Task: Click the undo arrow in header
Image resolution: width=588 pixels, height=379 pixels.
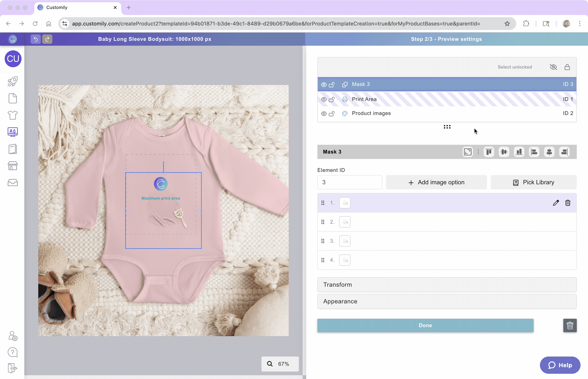Action: (x=36, y=39)
